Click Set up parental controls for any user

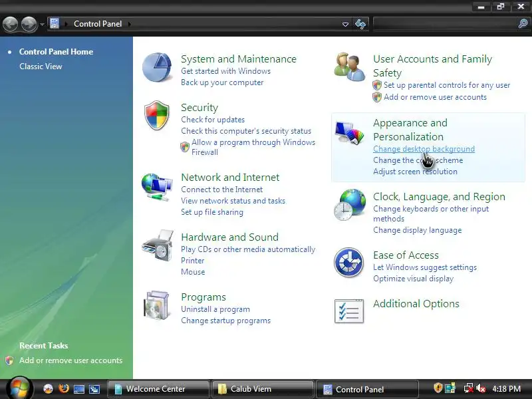pos(447,85)
